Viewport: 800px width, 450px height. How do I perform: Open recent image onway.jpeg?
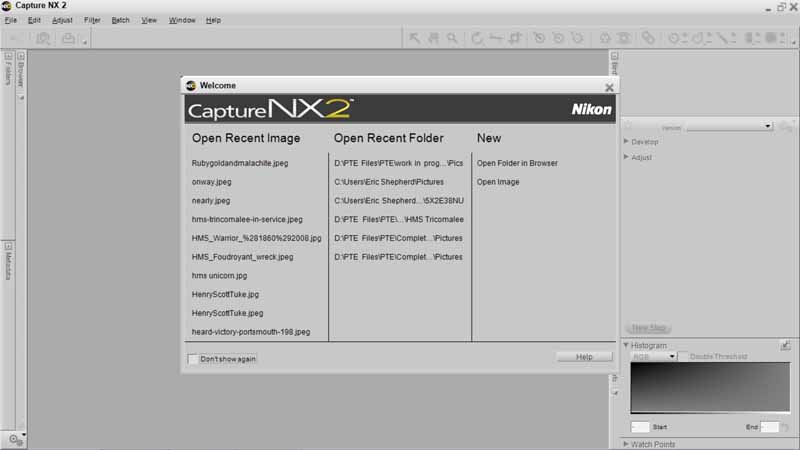coord(211,182)
